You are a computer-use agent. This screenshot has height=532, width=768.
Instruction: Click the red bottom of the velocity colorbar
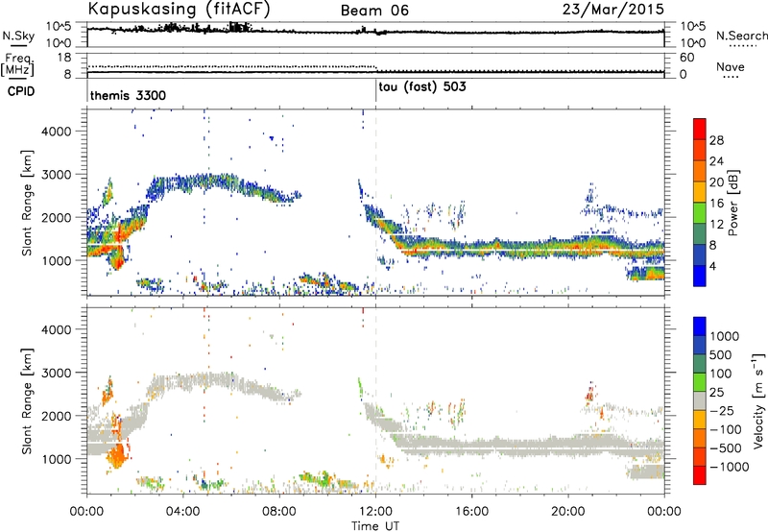click(x=700, y=475)
